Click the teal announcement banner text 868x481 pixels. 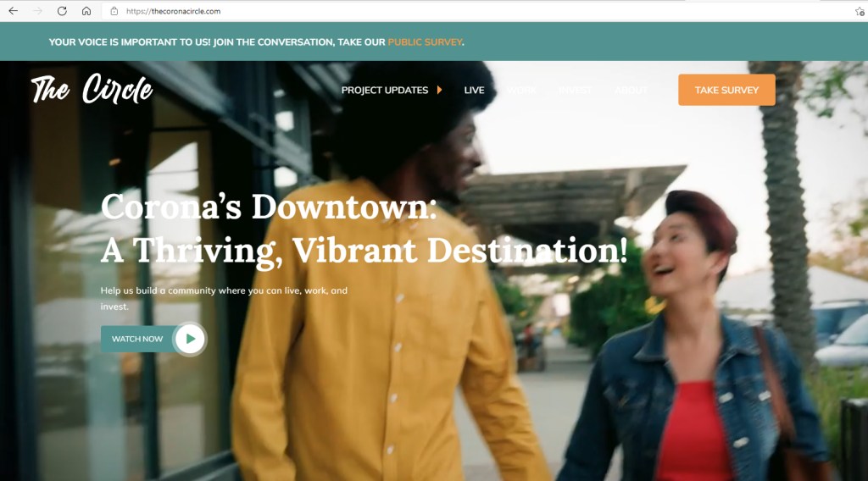click(216, 41)
